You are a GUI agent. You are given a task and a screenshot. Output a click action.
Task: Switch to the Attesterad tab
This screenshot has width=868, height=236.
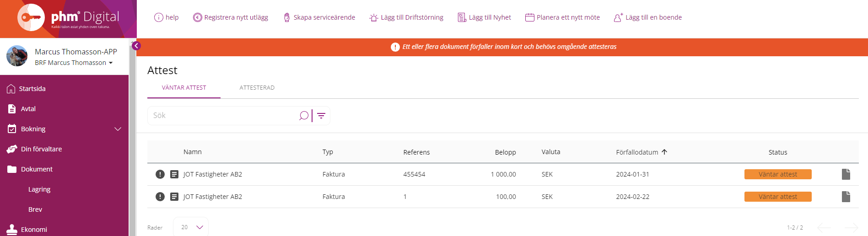pyautogui.click(x=257, y=88)
